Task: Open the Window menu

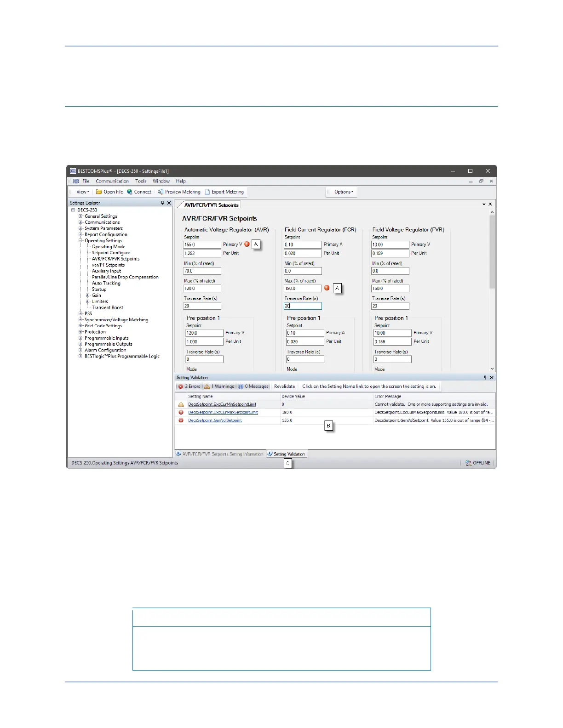Action: tap(161, 181)
